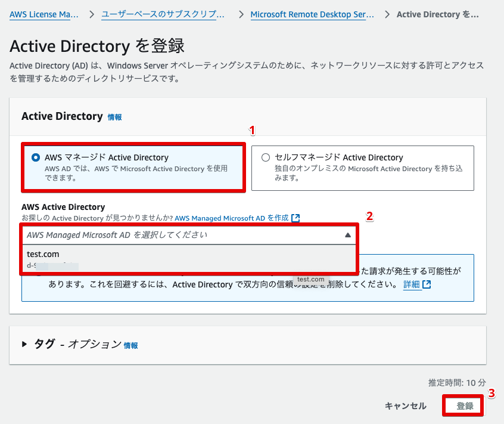This screenshot has width=504, height=424.
Task: Click external link icon beside AD を作成
Action: point(295,218)
